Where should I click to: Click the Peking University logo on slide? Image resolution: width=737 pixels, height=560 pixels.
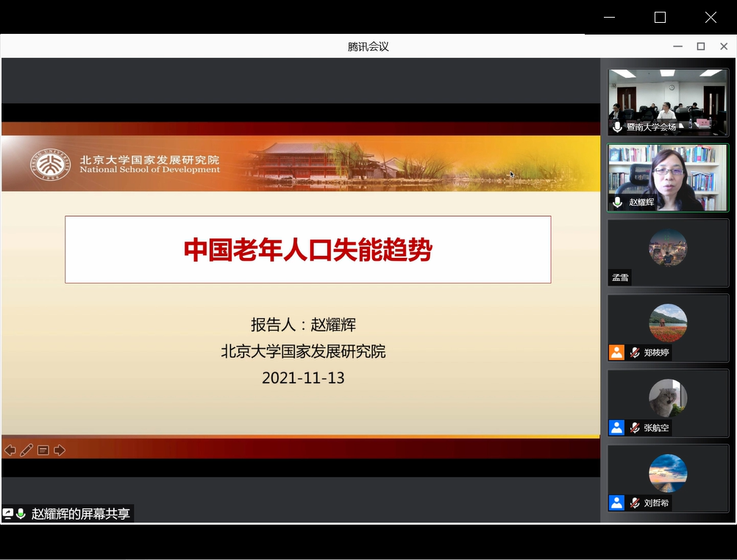50,165
